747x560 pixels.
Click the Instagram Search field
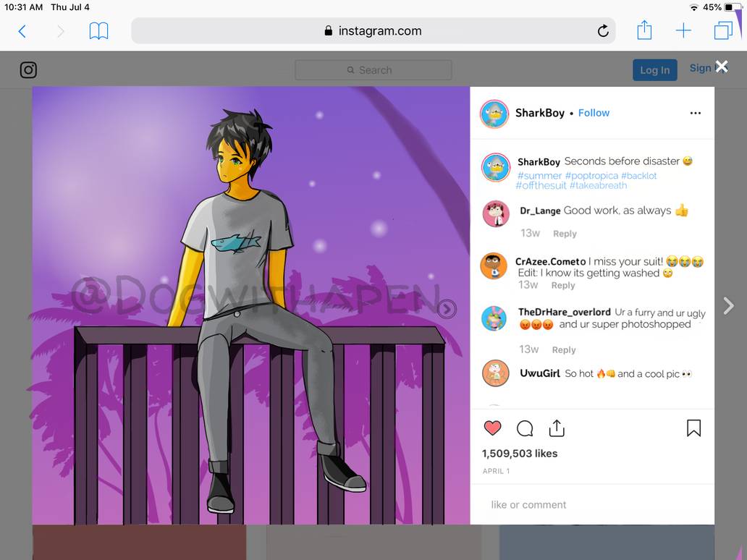[373, 70]
